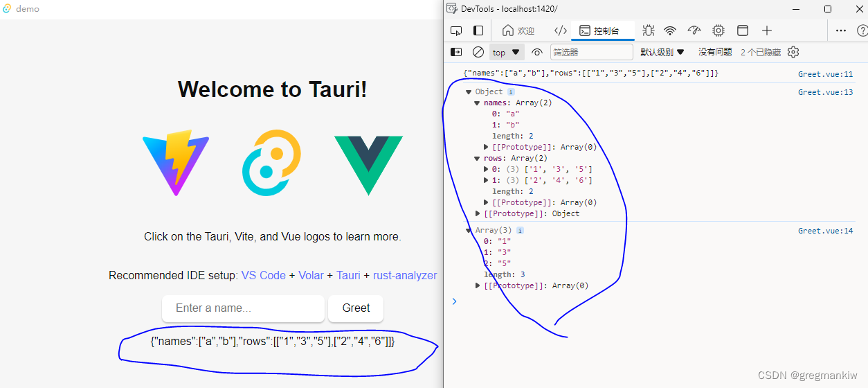Focus the 筛选器 filter input
This screenshot has height=388, width=868.
coord(592,52)
